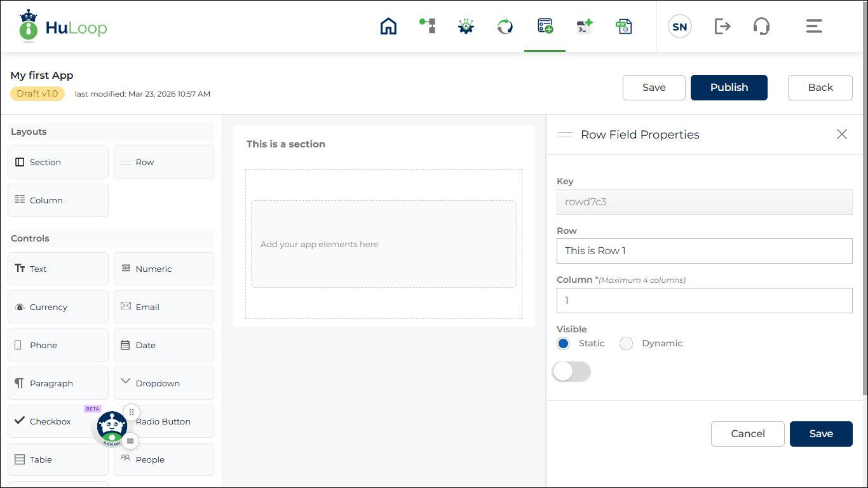The height and width of the screenshot is (488, 868).
Task: Open the headset support icon
Action: point(761,26)
